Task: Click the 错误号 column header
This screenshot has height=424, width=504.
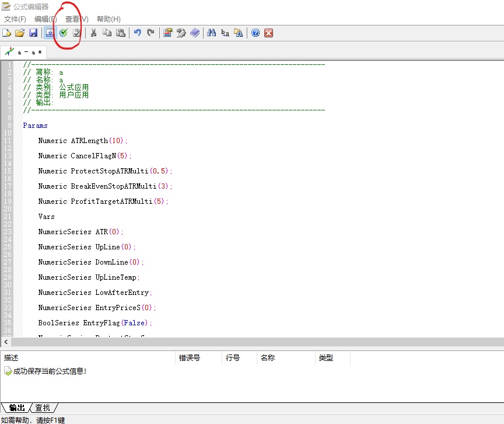Action: 199,358
